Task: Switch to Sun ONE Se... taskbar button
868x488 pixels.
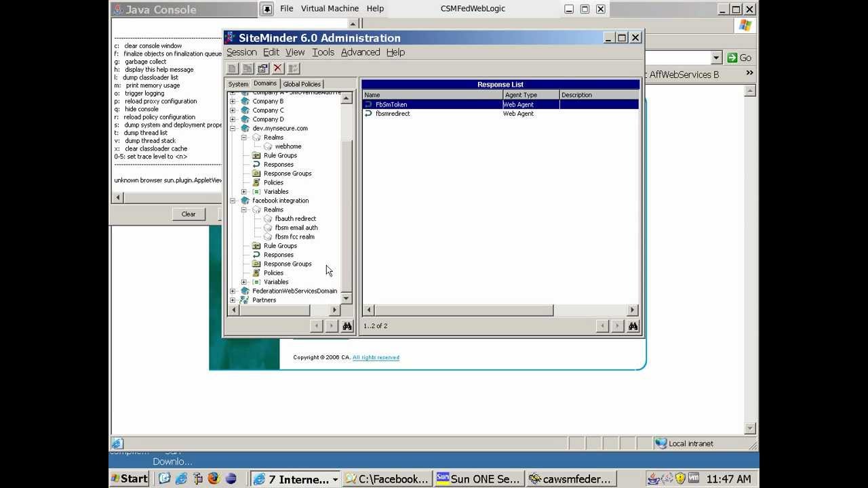Action: pyautogui.click(x=477, y=479)
